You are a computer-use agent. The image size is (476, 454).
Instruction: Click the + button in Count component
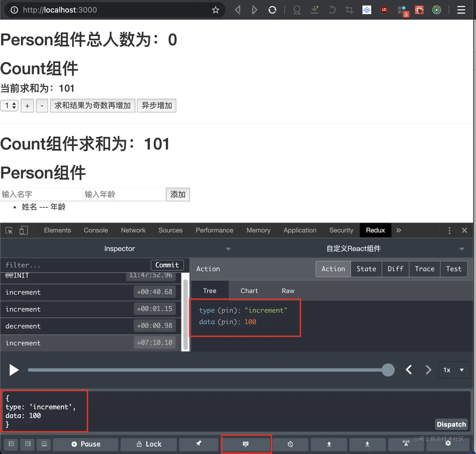click(27, 106)
